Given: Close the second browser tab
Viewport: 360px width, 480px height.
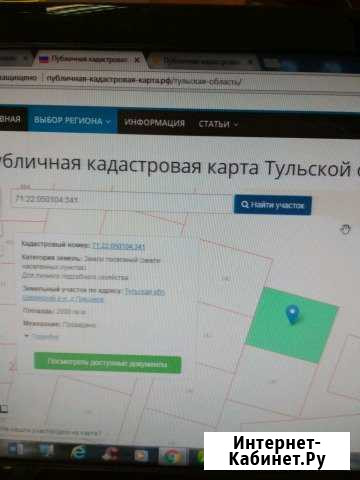Looking at the screenshot, I should click(250, 62).
